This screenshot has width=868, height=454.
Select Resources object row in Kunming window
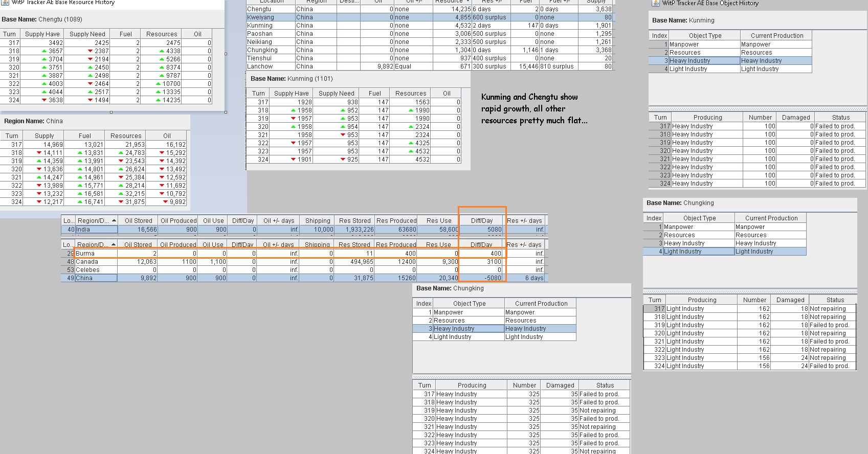click(730, 53)
